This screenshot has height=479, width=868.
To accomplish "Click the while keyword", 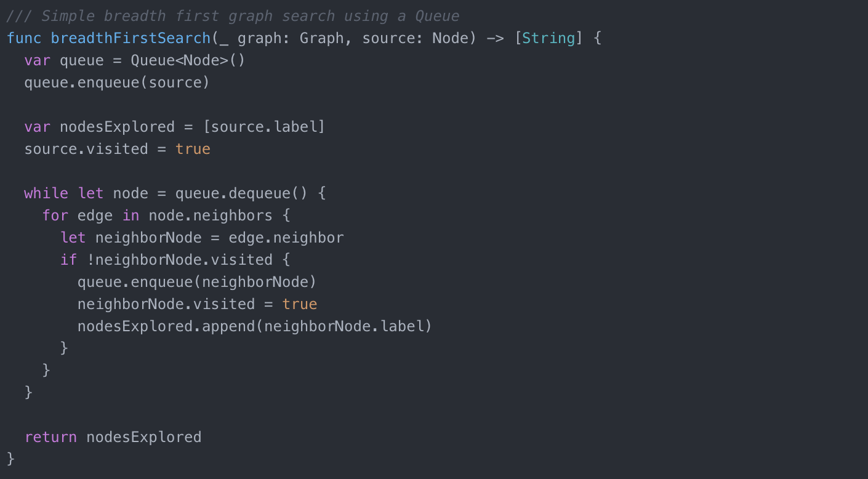I will pos(46,193).
